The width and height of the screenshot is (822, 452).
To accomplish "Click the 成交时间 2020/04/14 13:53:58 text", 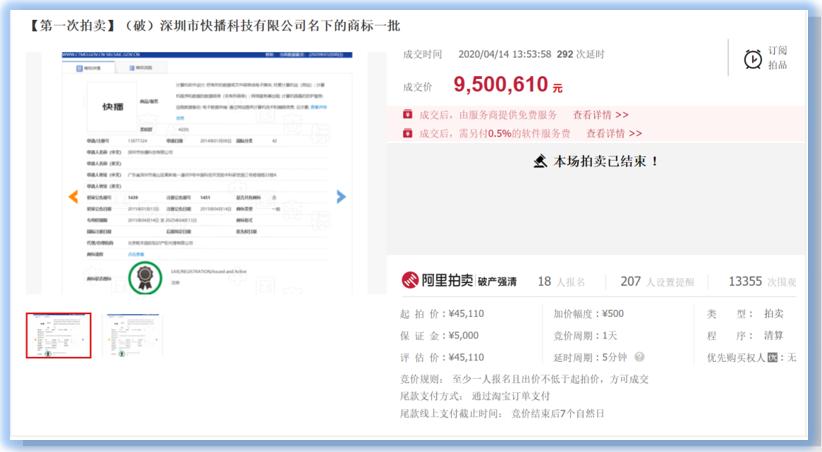I will 477,54.
